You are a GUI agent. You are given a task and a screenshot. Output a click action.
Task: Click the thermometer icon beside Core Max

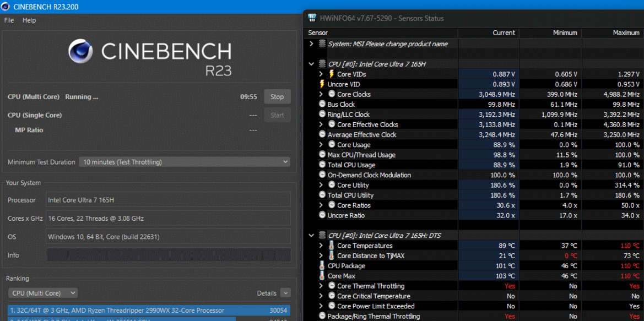click(322, 276)
